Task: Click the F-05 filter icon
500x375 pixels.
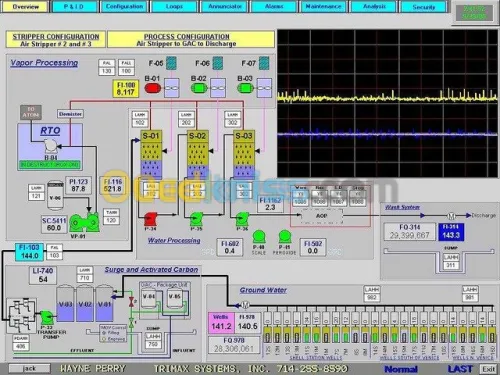Action: 171,63
